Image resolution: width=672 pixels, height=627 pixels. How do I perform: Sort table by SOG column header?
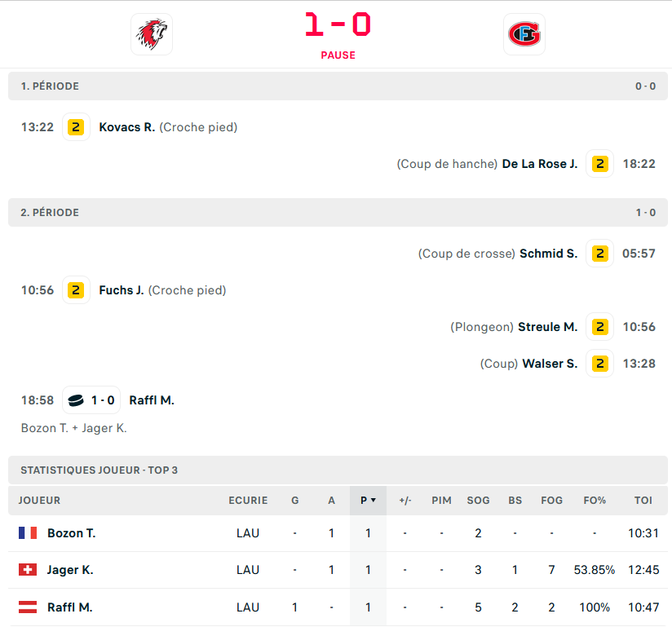[x=478, y=501]
